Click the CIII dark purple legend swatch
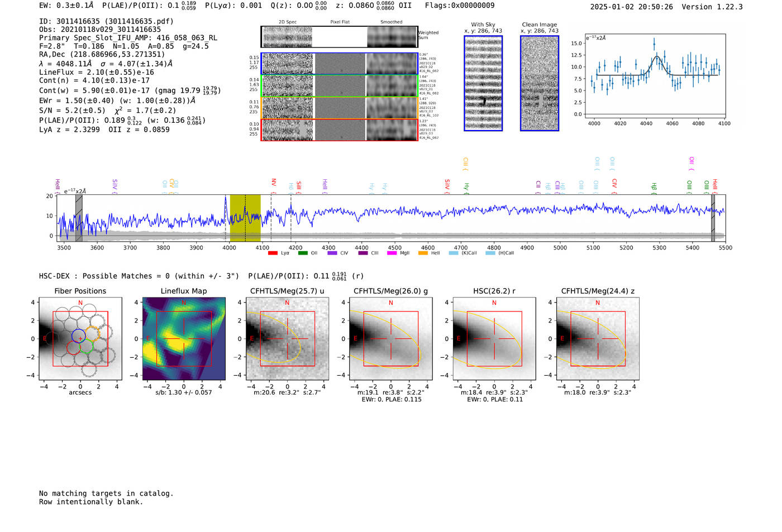The width and height of the screenshot is (782, 532). [363, 253]
